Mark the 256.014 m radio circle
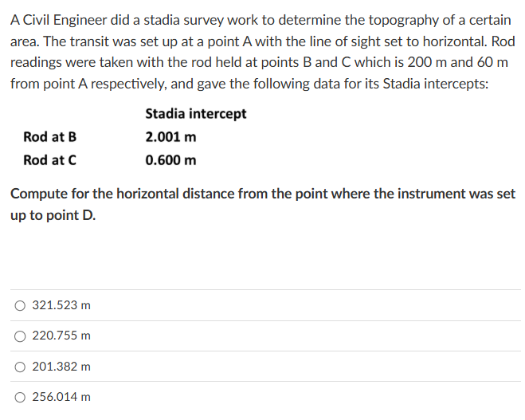 coord(19,396)
